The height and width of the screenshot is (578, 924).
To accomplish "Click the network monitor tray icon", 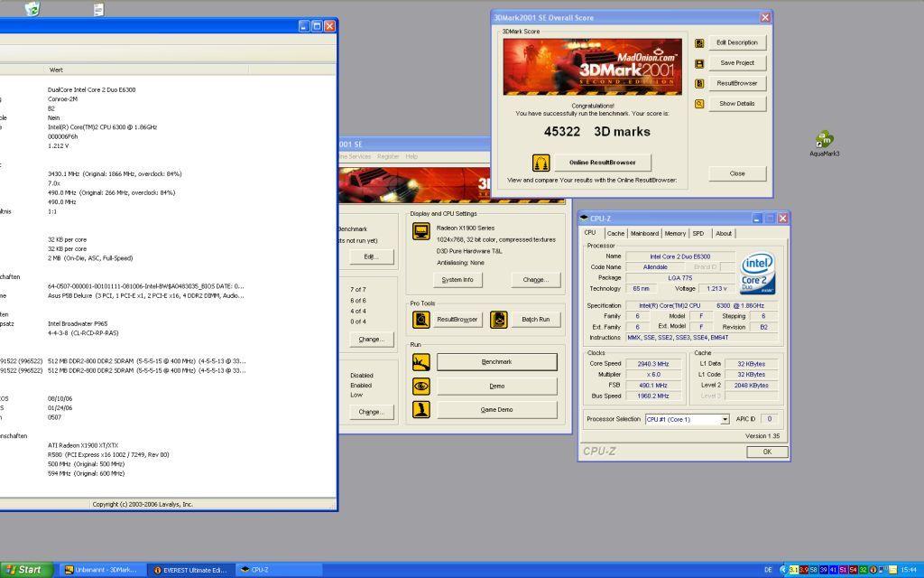I will coord(882,570).
